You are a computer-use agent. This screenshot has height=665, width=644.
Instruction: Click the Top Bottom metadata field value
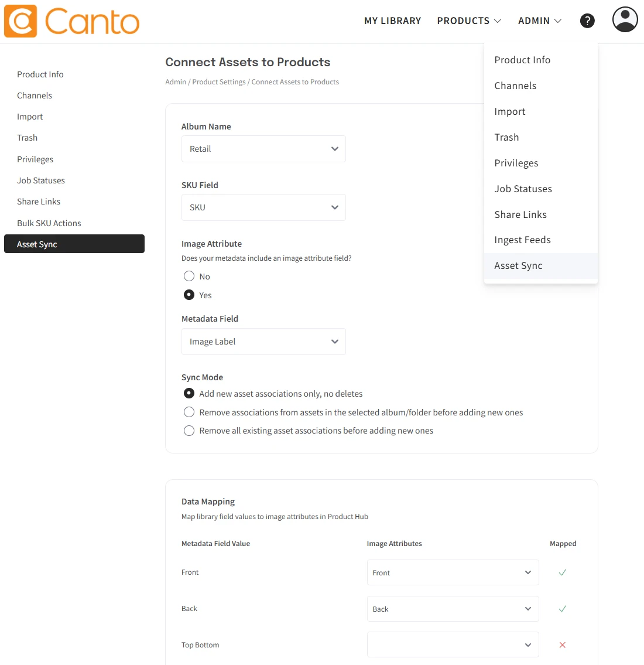click(200, 644)
